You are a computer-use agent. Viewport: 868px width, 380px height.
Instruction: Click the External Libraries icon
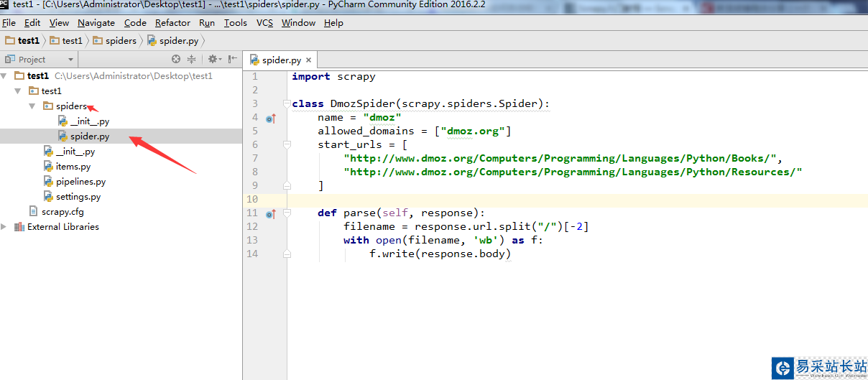pyautogui.click(x=19, y=227)
